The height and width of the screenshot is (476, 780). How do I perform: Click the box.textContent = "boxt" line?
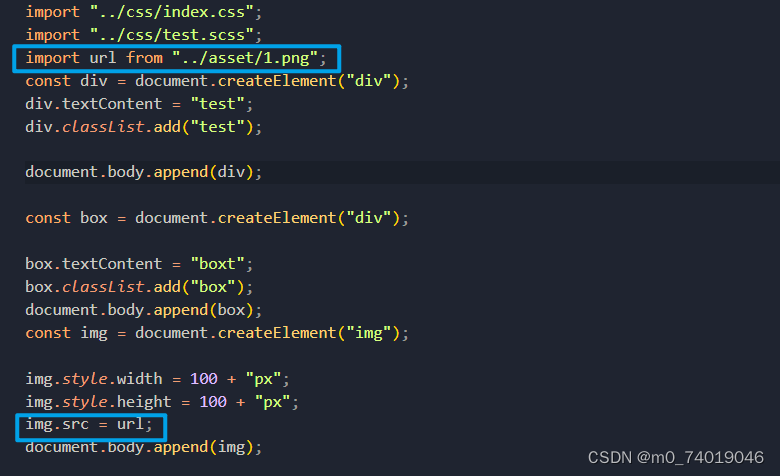[x=139, y=264]
